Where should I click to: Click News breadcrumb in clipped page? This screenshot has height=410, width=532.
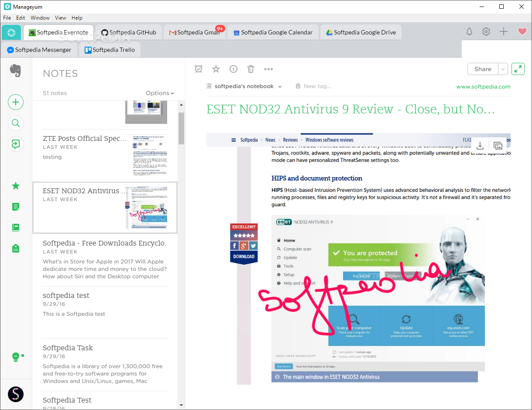point(271,140)
